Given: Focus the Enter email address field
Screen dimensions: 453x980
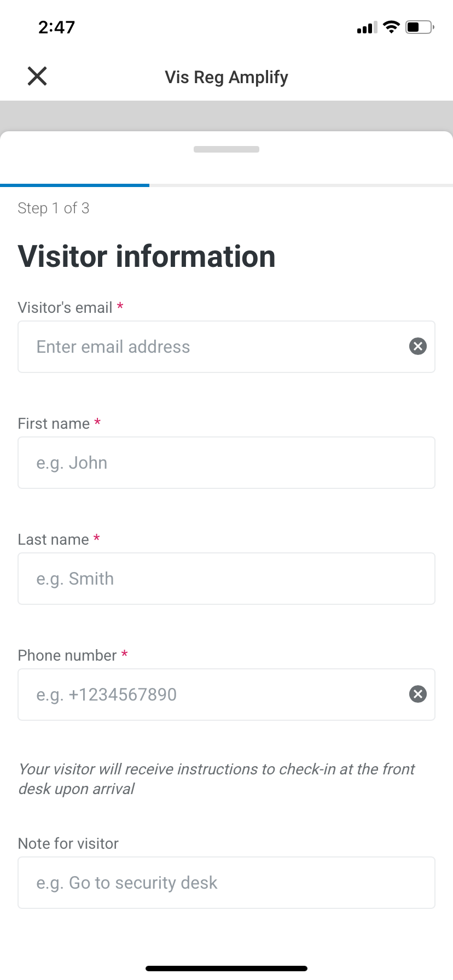Looking at the screenshot, I should coord(213,347).
